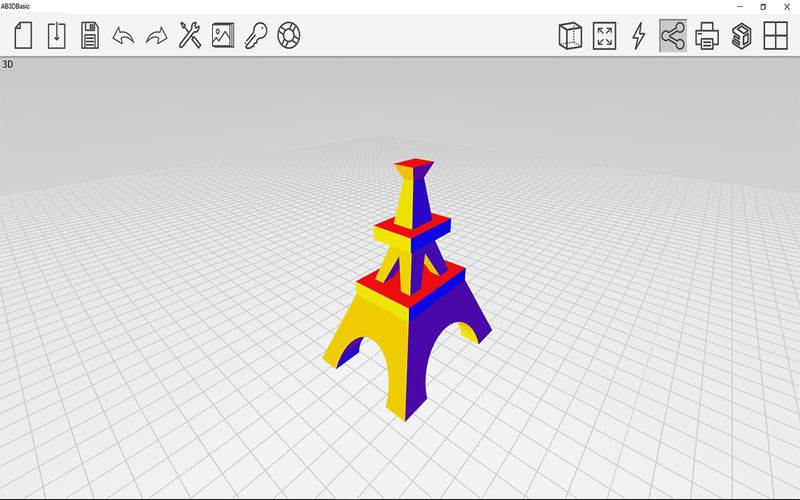Toggle the highlighted share icon
800x500 pixels.
click(673, 36)
